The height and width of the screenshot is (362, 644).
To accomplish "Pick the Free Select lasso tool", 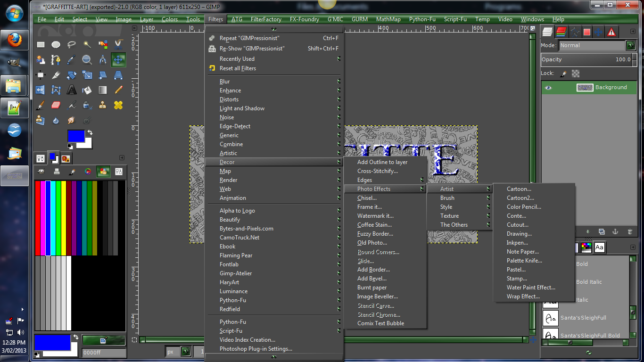I will pyautogui.click(x=72, y=45).
